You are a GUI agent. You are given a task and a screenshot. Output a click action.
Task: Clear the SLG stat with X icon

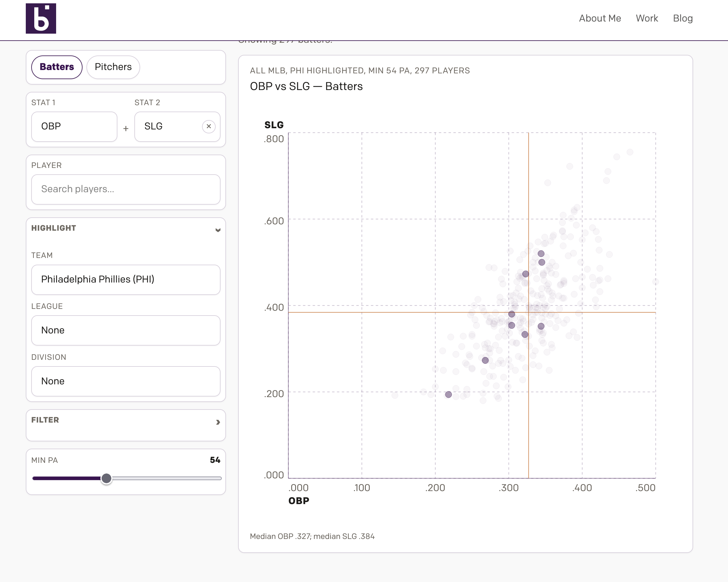(209, 126)
